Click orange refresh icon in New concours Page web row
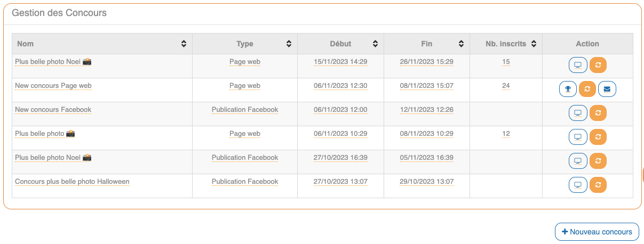644x244 pixels. (x=587, y=89)
